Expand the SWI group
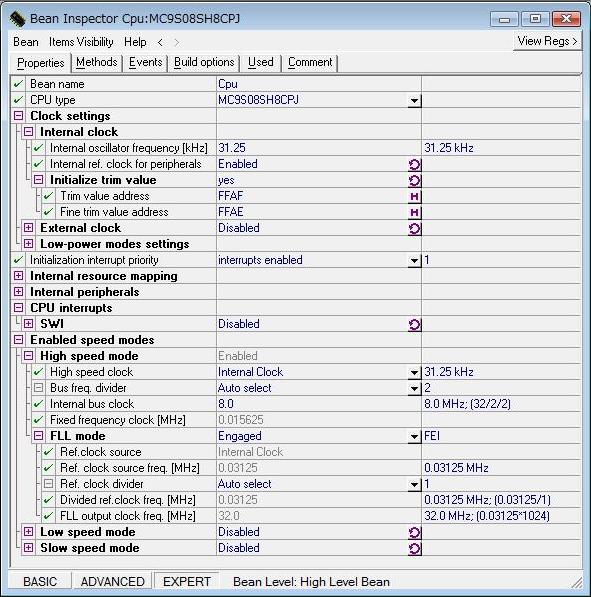This screenshot has height=597, width=591. click(28, 324)
